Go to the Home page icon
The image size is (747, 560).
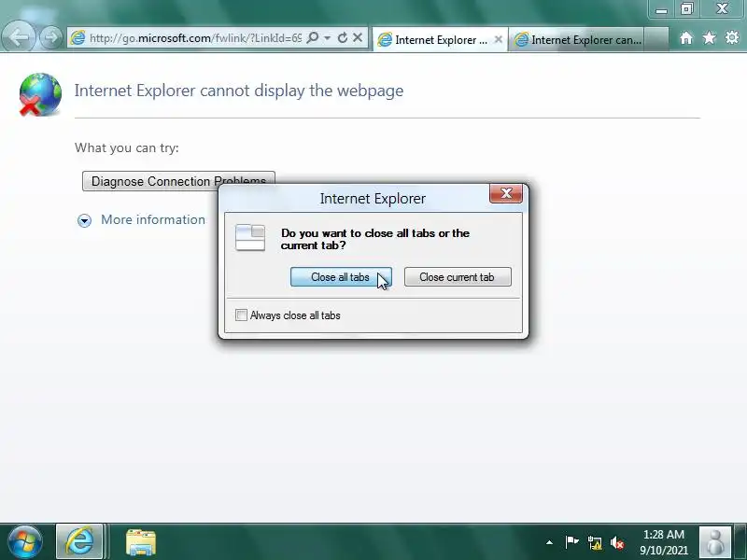click(x=686, y=38)
